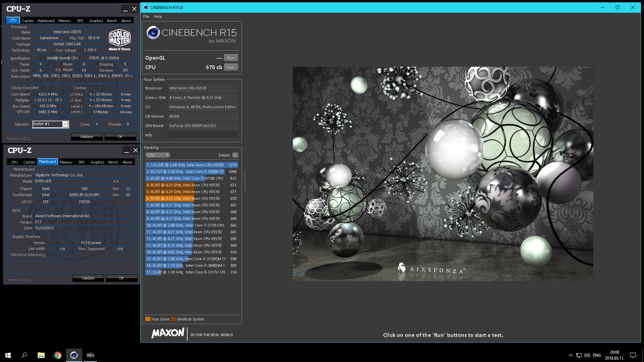Screen dimensions: 644x362
Task: Click the MAXON logo at bottom
Action: pos(168,333)
